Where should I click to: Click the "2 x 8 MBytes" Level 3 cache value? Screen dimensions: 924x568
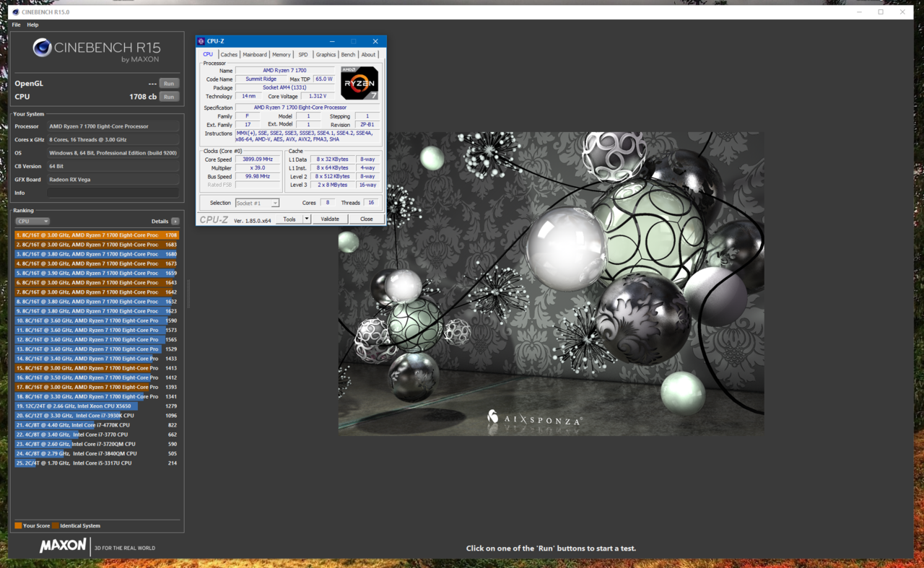click(x=333, y=185)
